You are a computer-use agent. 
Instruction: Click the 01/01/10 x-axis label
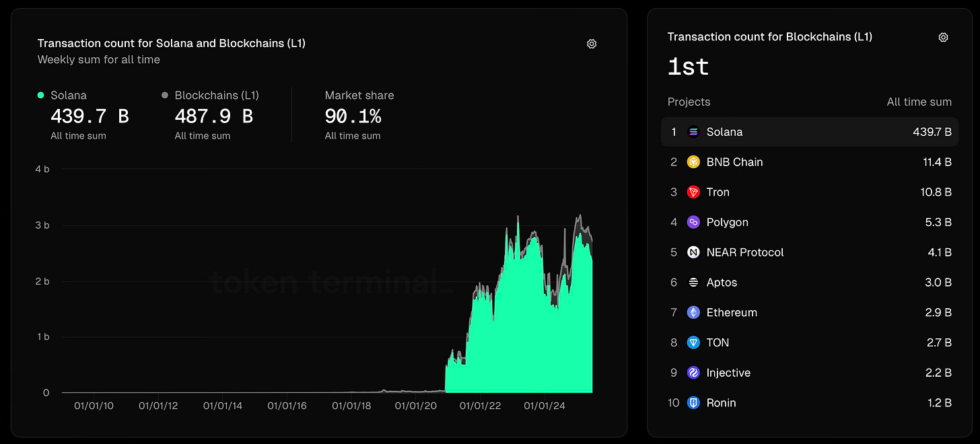[94, 406]
